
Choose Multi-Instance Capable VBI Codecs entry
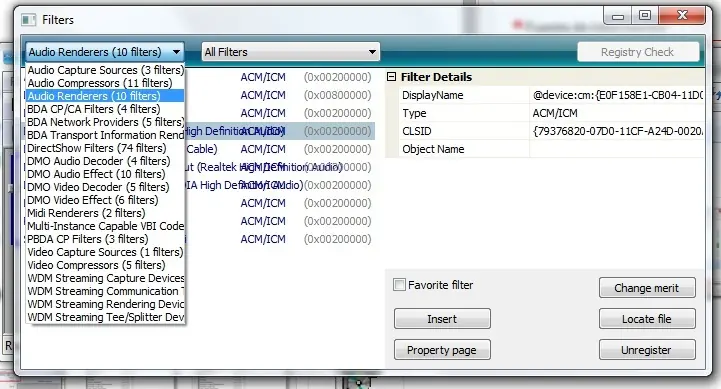[x=105, y=226]
